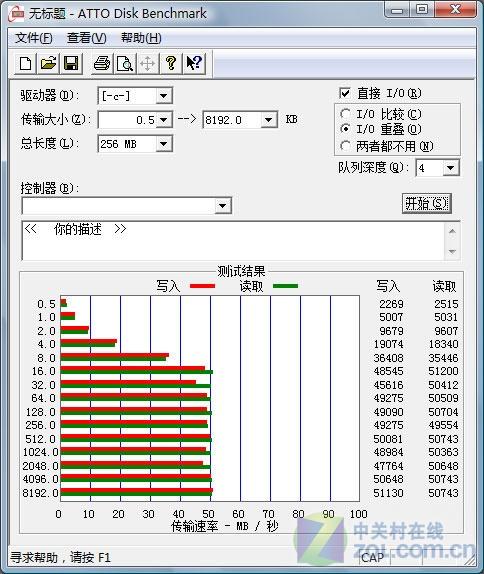Click the red 写入 legend swatch
484x574 pixels.
pyautogui.click(x=202, y=286)
